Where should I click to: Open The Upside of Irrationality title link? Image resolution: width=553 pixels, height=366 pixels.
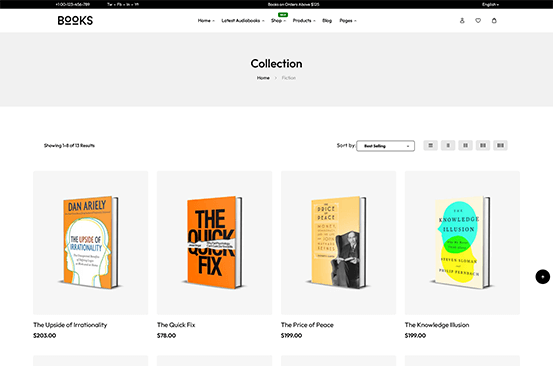(x=70, y=325)
